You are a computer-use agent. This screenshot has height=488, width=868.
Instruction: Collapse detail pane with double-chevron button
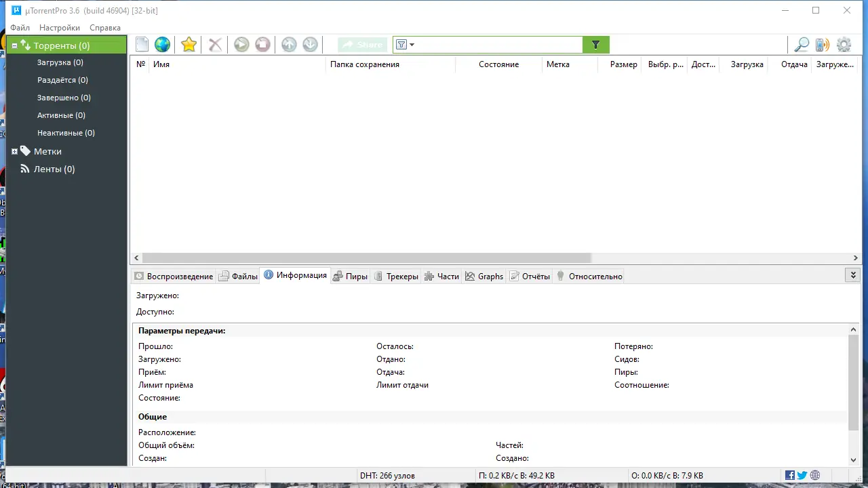tap(853, 275)
